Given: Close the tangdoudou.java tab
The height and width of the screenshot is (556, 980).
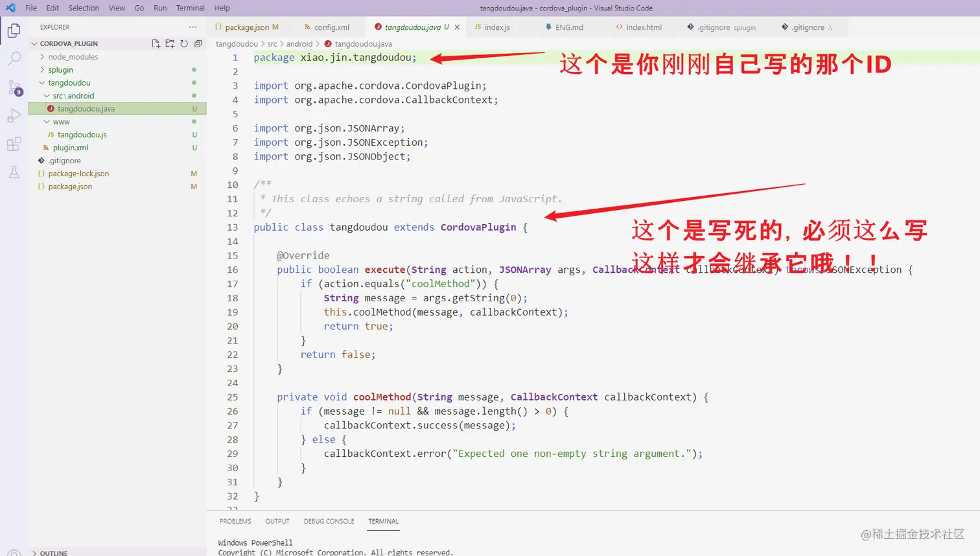Looking at the screenshot, I should [457, 27].
